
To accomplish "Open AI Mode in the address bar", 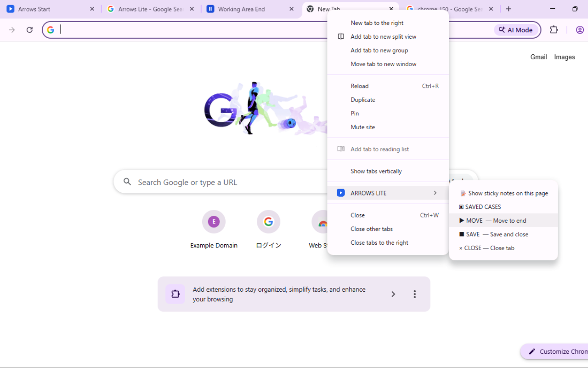I will coord(516,30).
